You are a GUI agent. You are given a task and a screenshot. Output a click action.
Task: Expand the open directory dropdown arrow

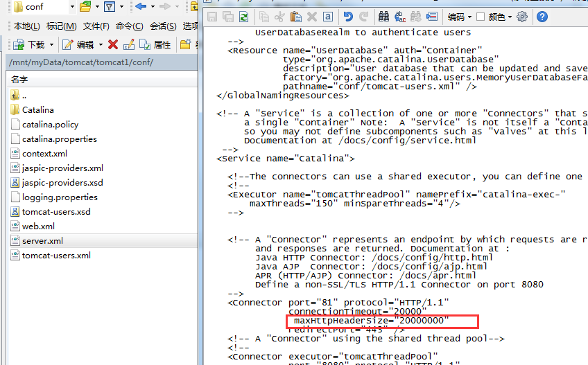(x=97, y=7)
